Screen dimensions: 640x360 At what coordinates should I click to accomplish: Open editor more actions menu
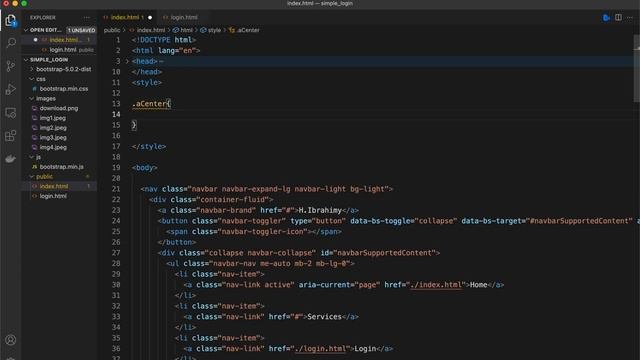(630, 18)
